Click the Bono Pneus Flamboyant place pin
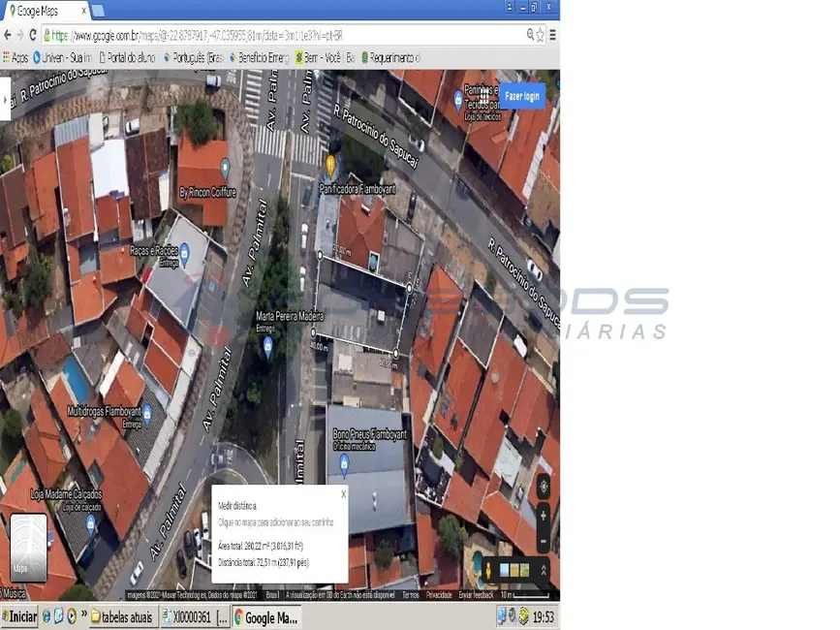Screen dimensions: 840x630 pyautogui.click(x=344, y=462)
